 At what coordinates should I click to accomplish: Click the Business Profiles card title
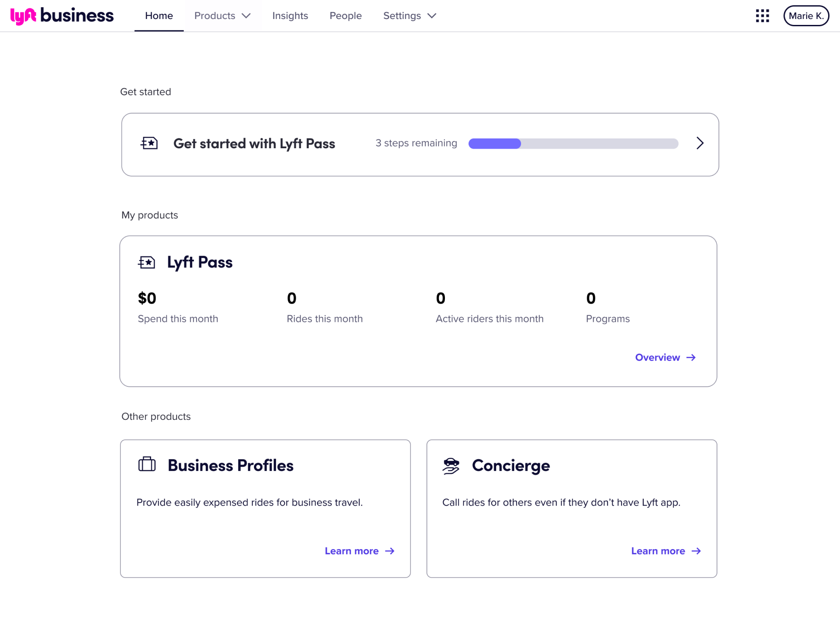click(230, 465)
